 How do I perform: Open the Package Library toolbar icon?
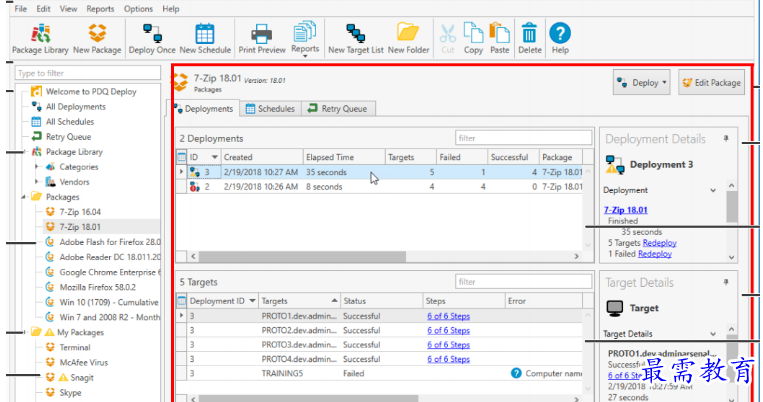(40, 38)
